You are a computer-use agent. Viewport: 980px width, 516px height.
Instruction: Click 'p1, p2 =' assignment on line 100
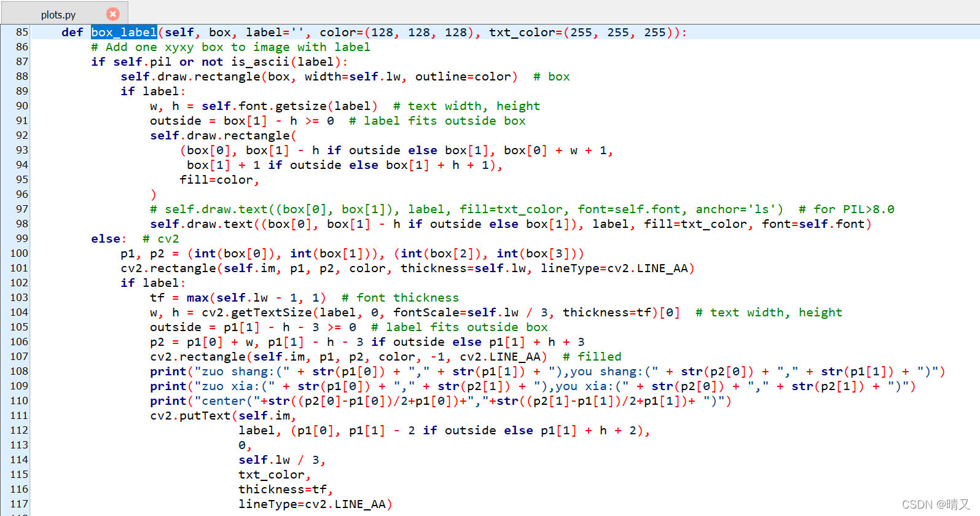150,254
